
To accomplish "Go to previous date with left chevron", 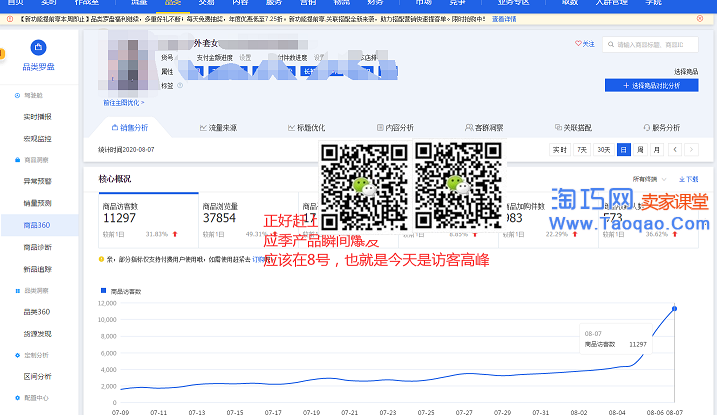I will point(675,149).
